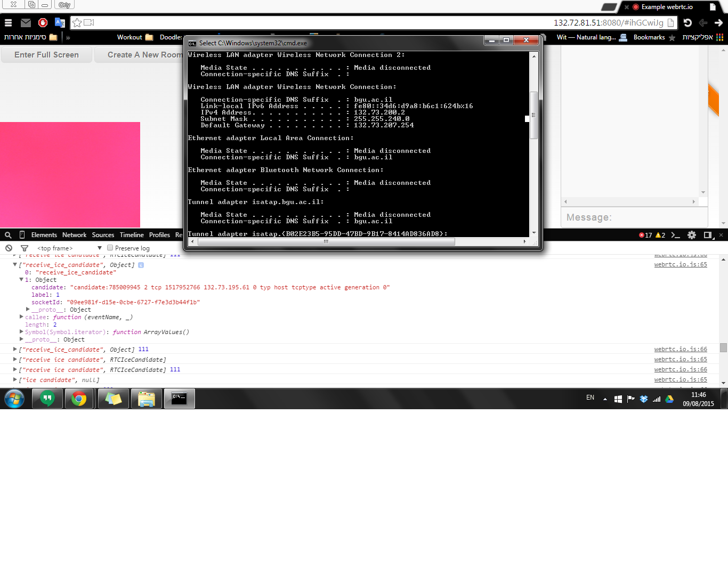Go forward using the right arrow
This screenshot has width=728, height=568.
coord(718,22)
